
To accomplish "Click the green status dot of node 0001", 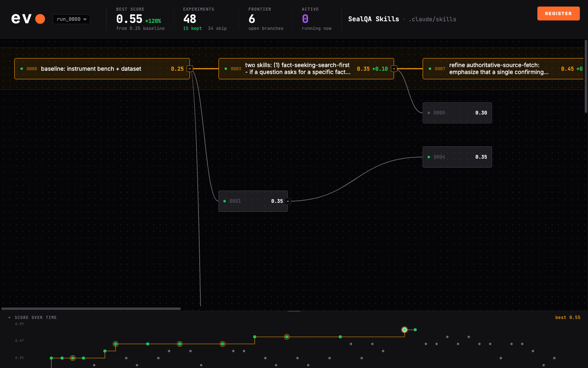I will (x=225, y=201).
